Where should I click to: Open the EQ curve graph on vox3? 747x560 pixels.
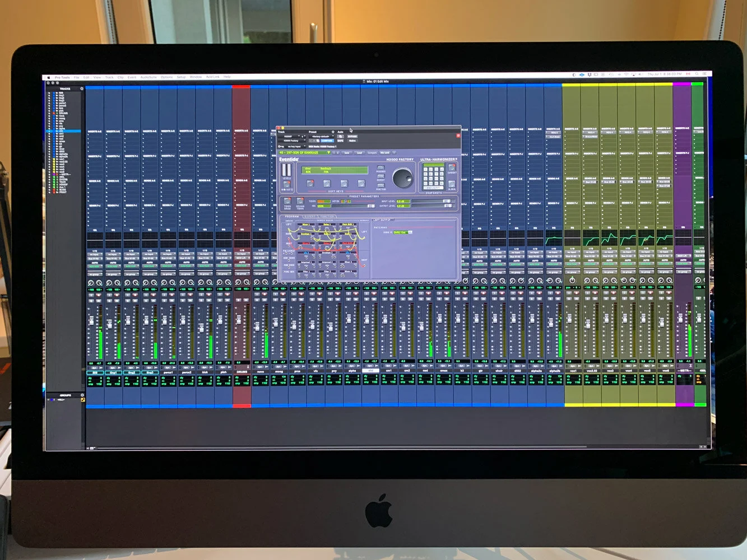point(610,237)
